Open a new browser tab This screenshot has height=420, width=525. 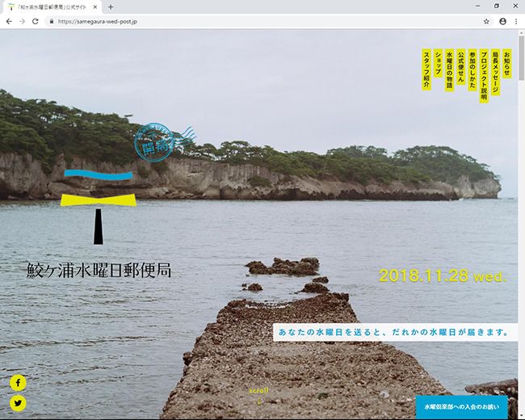[111, 7]
